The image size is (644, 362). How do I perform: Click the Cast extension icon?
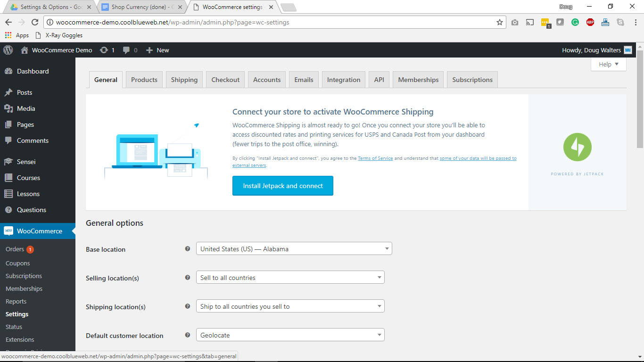coord(530,22)
